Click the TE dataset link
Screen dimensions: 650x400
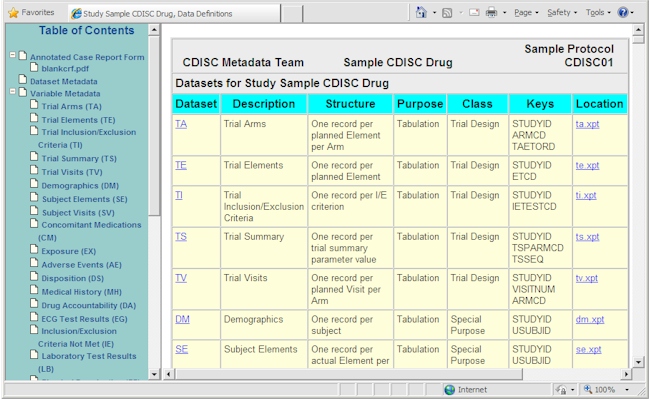coord(181,165)
